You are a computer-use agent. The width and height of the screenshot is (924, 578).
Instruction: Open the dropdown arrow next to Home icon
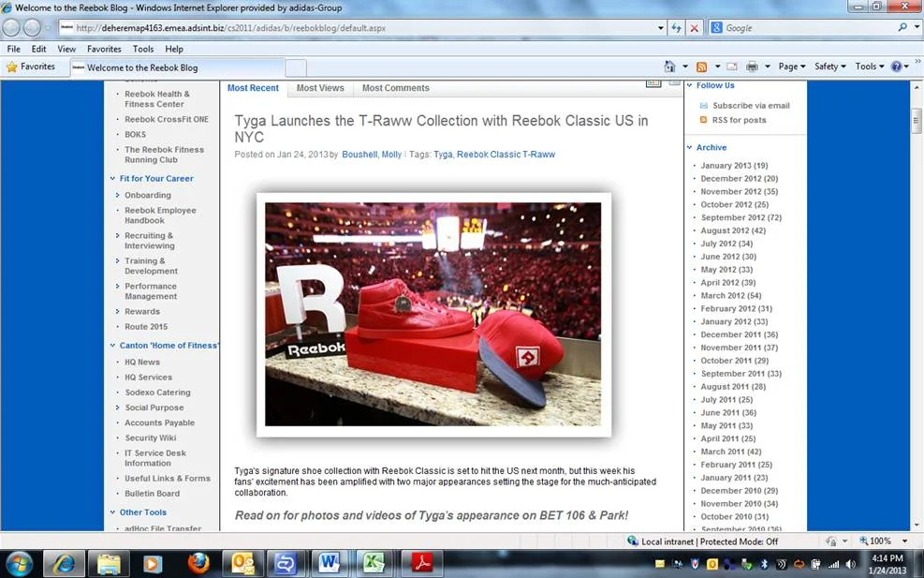[684, 67]
